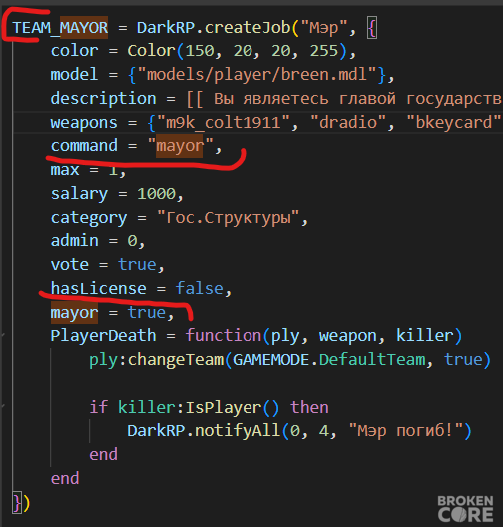Click createJob in the DarkRP.createJob call
Viewport: 503px width, 527px height.
248,28
